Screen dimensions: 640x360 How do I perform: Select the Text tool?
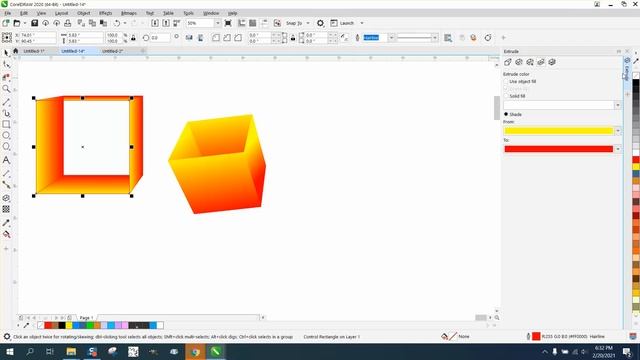pyautogui.click(x=6, y=160)
